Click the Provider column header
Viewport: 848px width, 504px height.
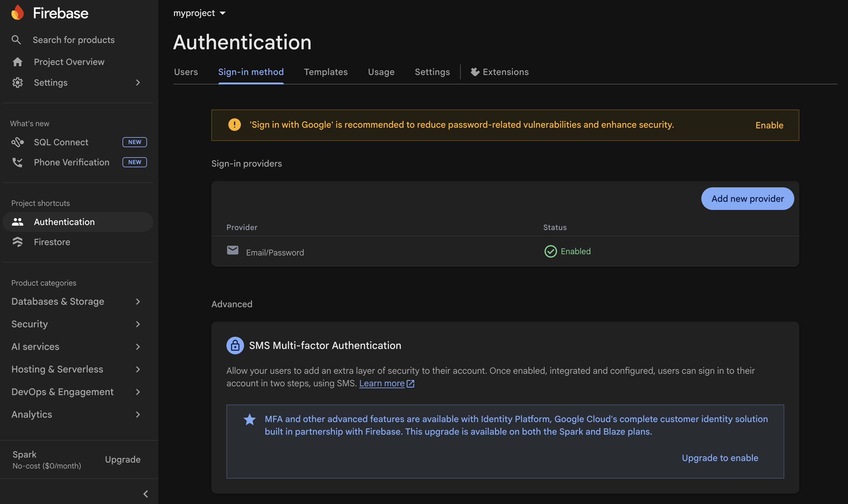tap(242, 227)
